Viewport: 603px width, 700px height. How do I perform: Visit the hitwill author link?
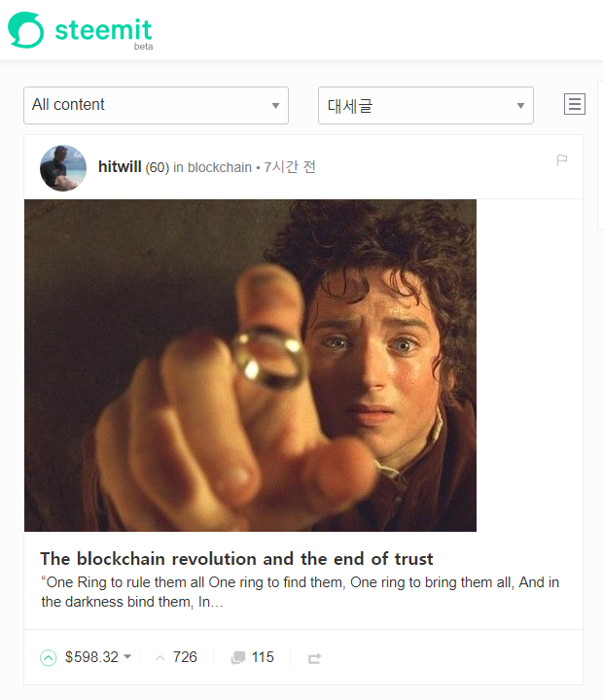pos(120,167)
